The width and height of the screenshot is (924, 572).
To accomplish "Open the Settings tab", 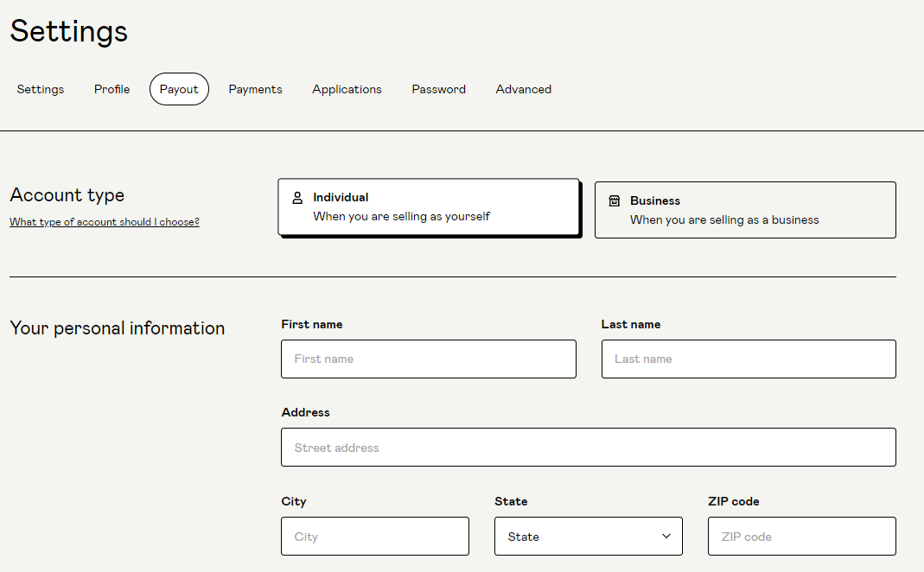I will tap(40, 89).
